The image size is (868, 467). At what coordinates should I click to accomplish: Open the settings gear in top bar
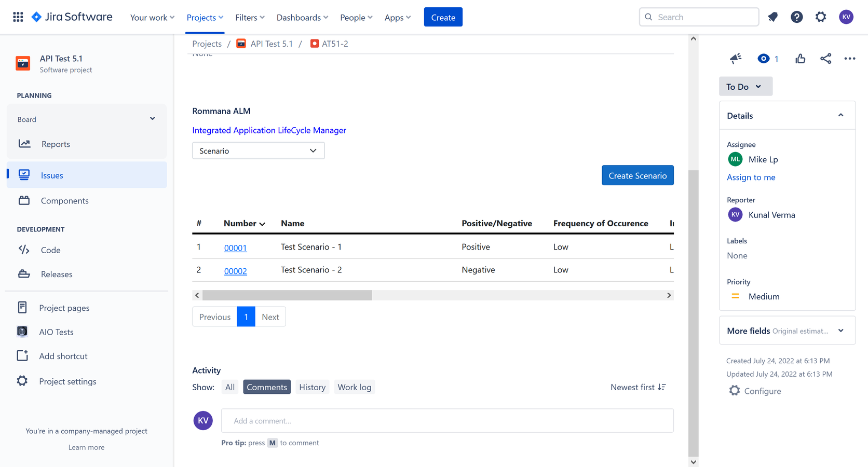[821, 17]
